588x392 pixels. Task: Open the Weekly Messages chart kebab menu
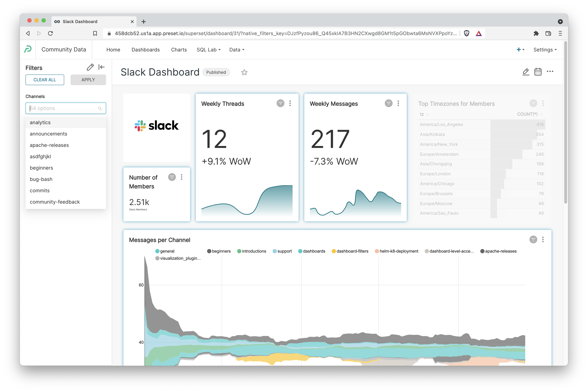point(398,103)
